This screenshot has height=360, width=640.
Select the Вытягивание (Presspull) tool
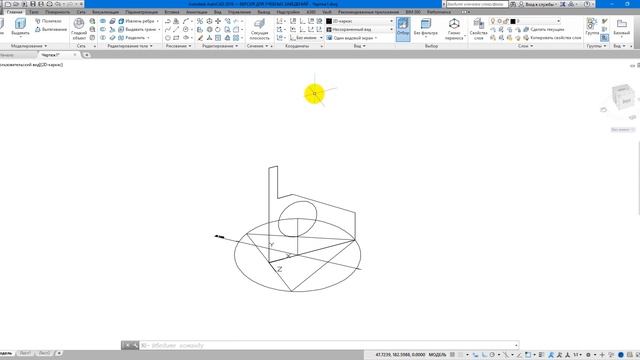pos(51,29)
